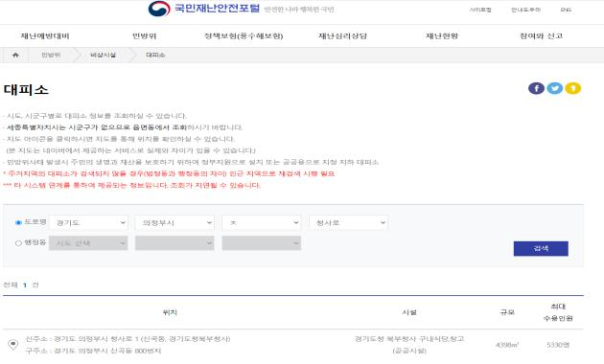Screen dimensions: 604x364
Task: Go to home via breadcrumb house icon
Action: (x=15, y=55)
